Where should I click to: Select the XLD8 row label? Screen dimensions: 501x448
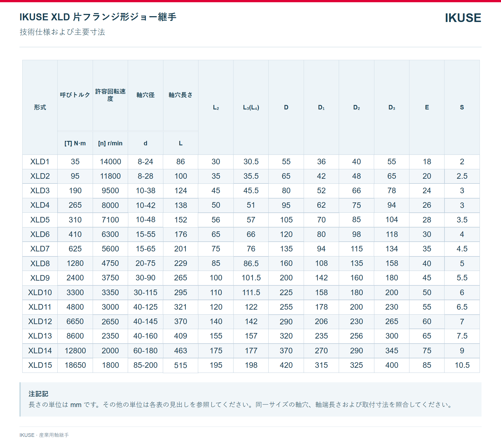40,263
